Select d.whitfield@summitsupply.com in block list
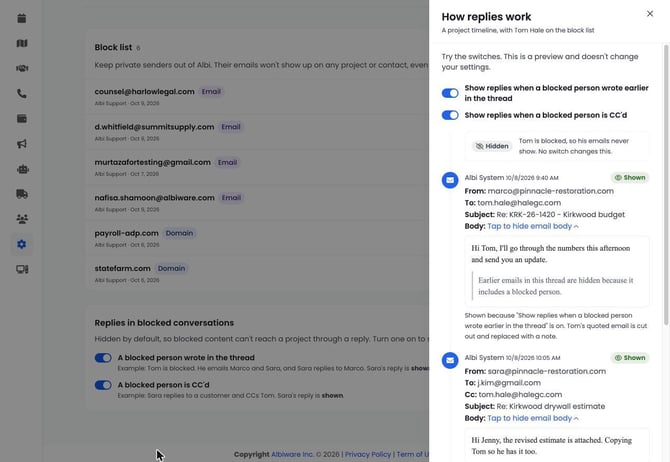This screenshot has height=462, width=670. tap(154, 127)
